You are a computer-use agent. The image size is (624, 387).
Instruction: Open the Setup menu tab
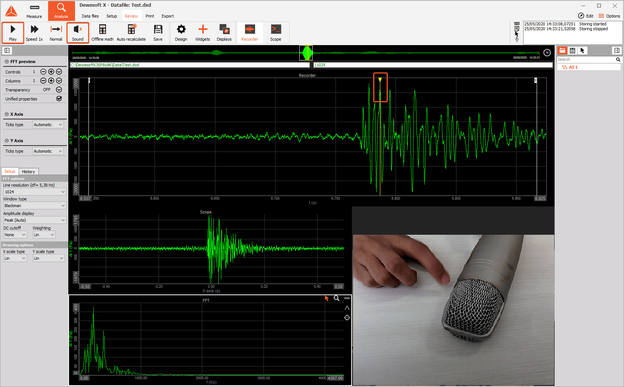click(111, 16)
